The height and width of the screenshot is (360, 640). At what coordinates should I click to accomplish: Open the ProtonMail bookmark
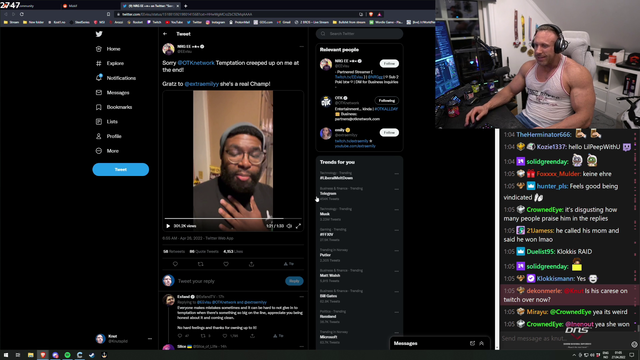point(240,22)
